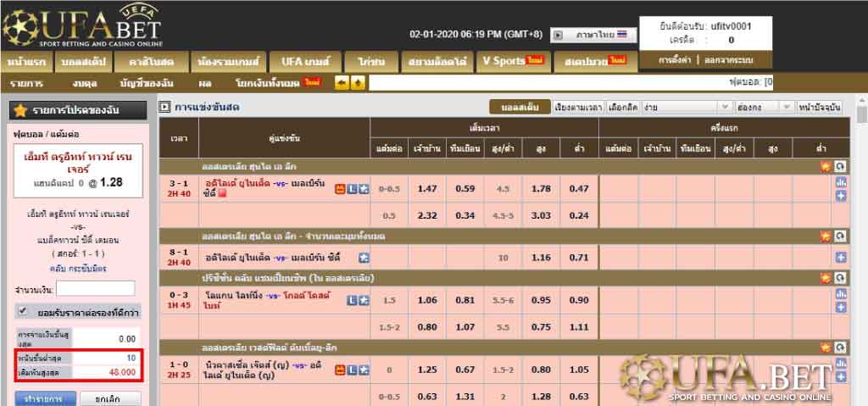Screen dimensions: 868x406
Task: Click the star icon in My Favorites header
Action: (x=20, y=111)
